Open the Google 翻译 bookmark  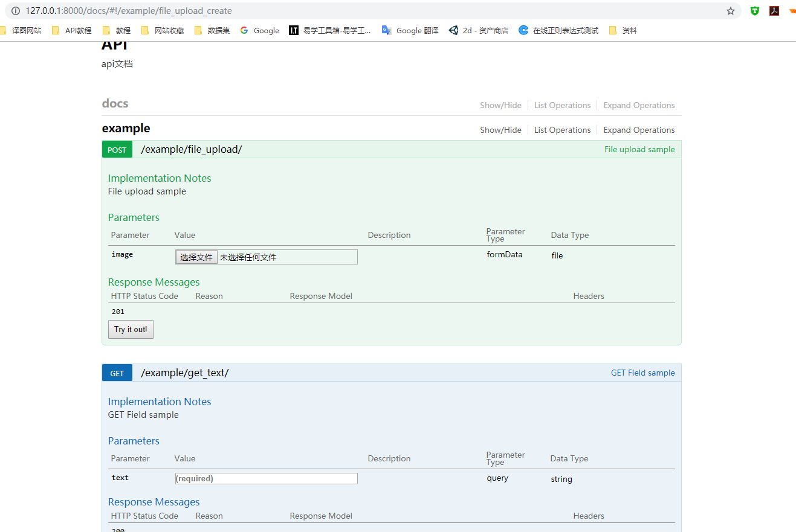(410, 30)
